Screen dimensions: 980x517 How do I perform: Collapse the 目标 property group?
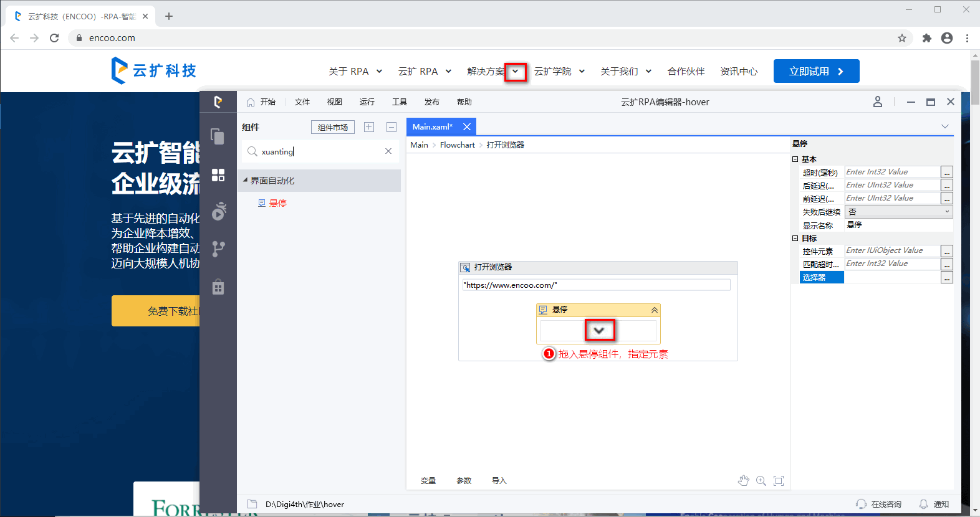tap(795, 239)
